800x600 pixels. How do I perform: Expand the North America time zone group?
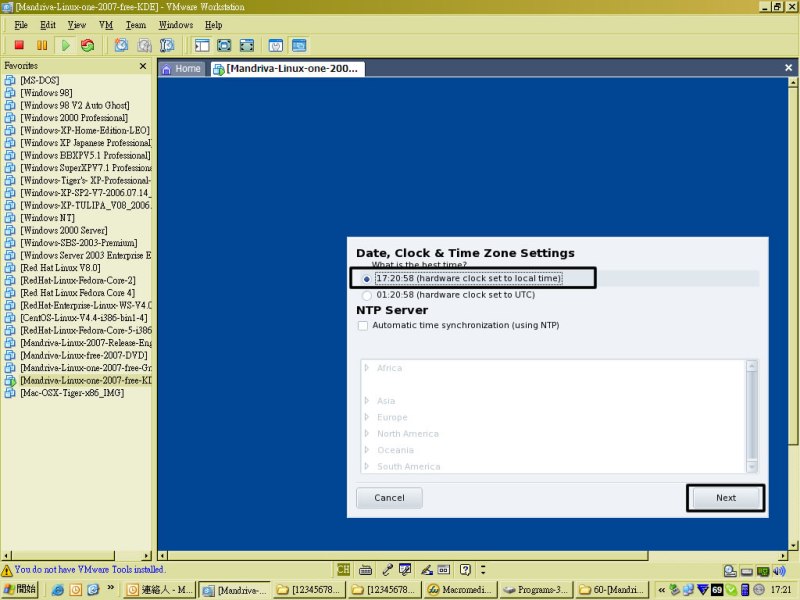pos(366,434)
